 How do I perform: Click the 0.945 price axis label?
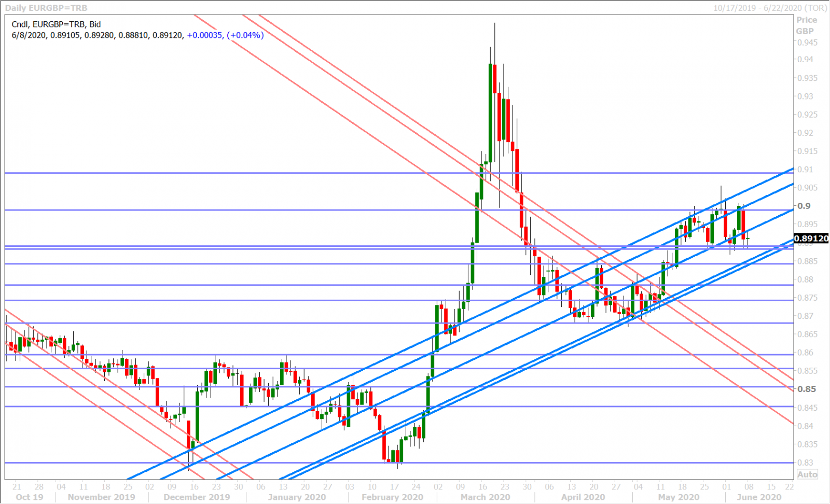point(808,43)
